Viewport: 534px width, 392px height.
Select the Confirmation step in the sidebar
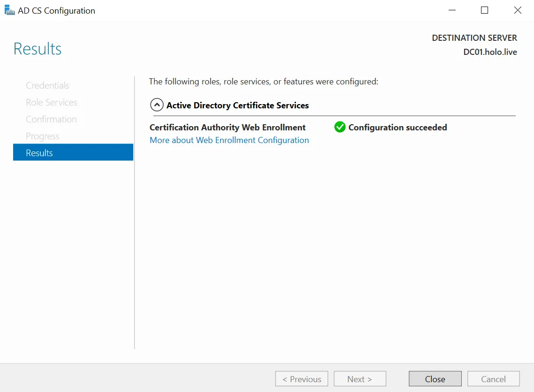51,119
